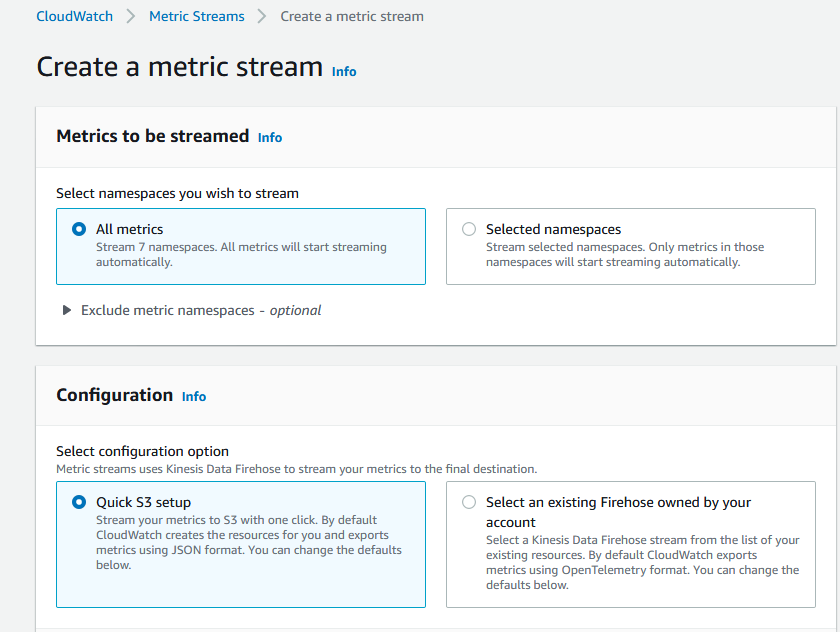840x632 pixels.
Task: Select the All metrics radio button
Action: [79, 229]
